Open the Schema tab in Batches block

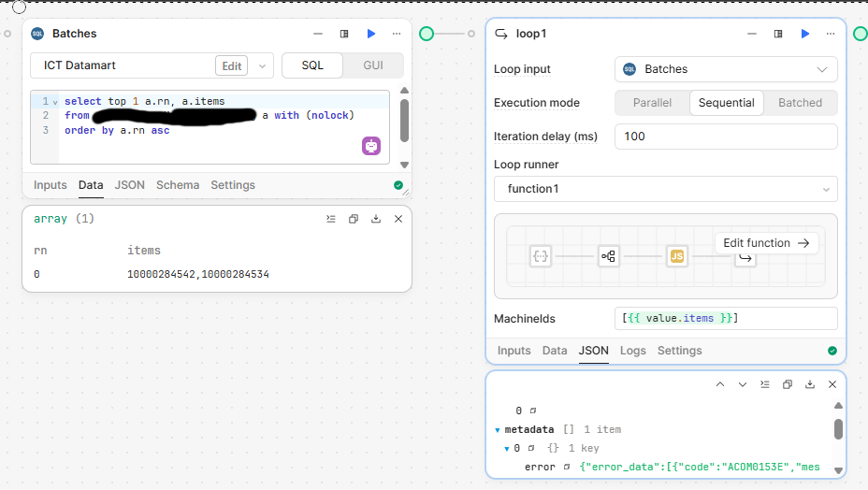178,185
